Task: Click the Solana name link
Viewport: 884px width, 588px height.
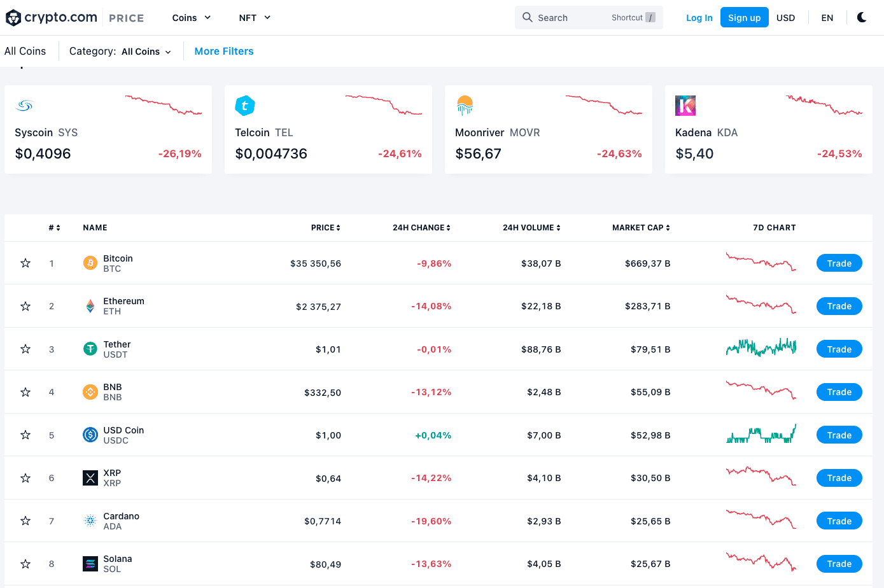Action: [118, 559]
